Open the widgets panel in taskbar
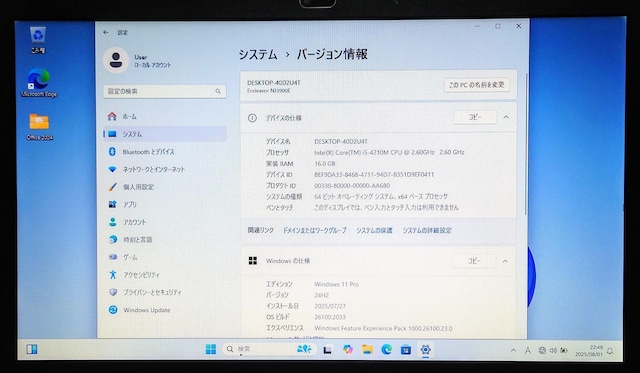The image size is (640, 373). 32,349
